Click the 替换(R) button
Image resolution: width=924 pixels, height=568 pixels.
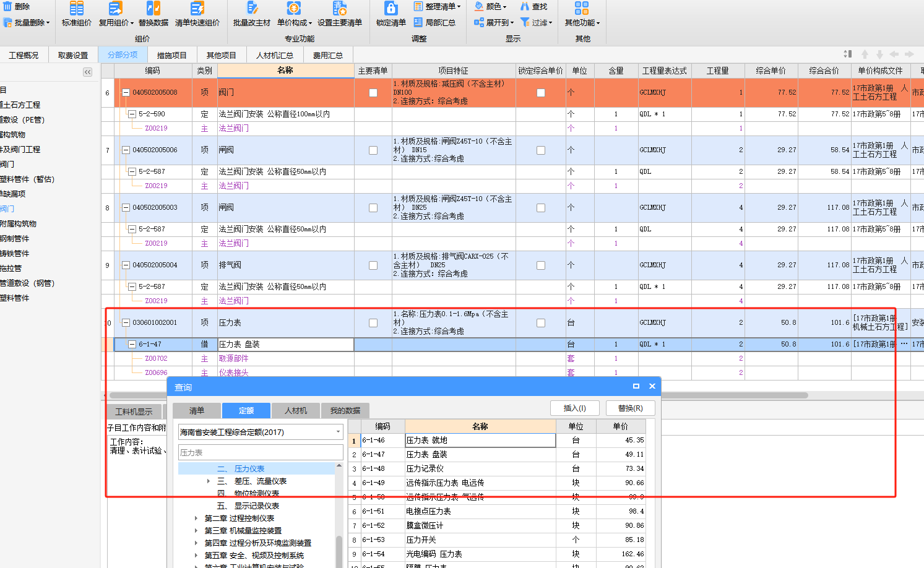point(631,408)
